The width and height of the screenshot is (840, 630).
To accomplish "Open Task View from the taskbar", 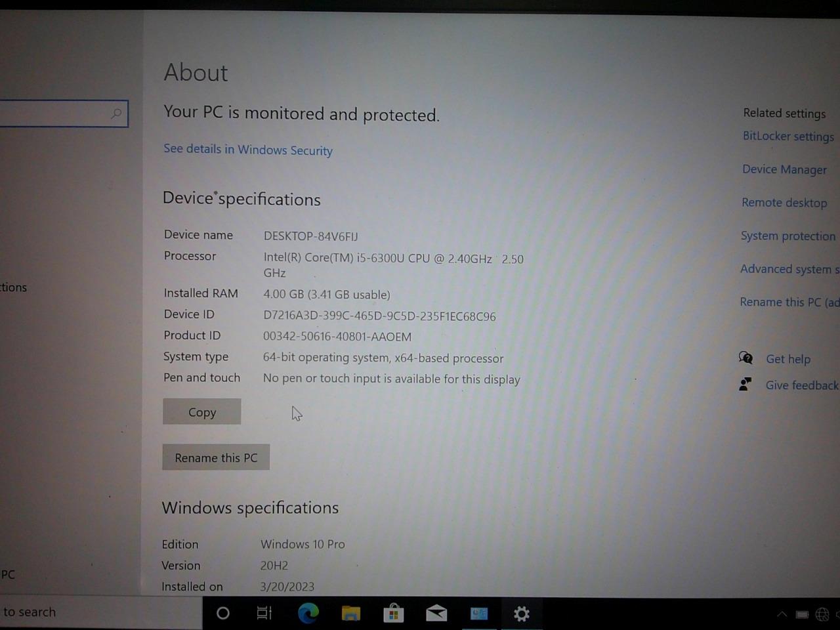I will click(264, 613).
